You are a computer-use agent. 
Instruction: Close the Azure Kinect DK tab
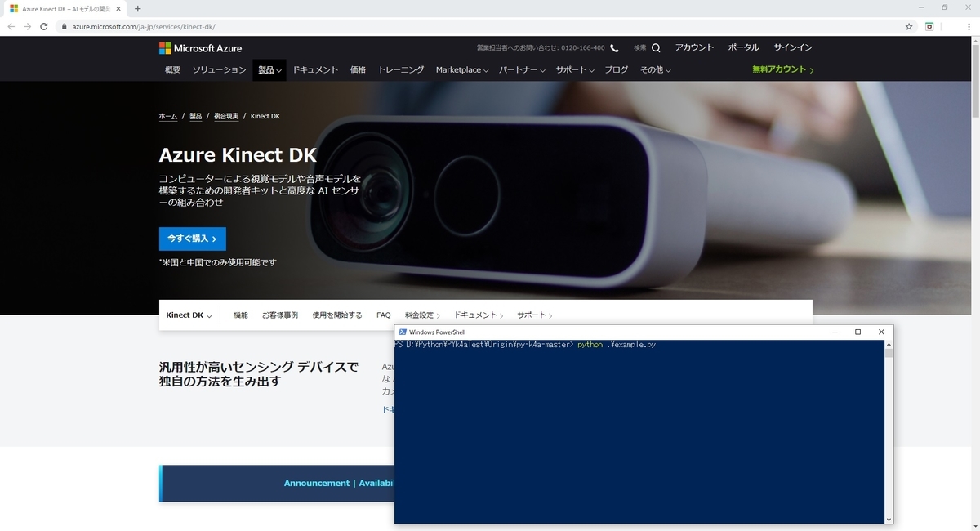click(x=120, y=8)
